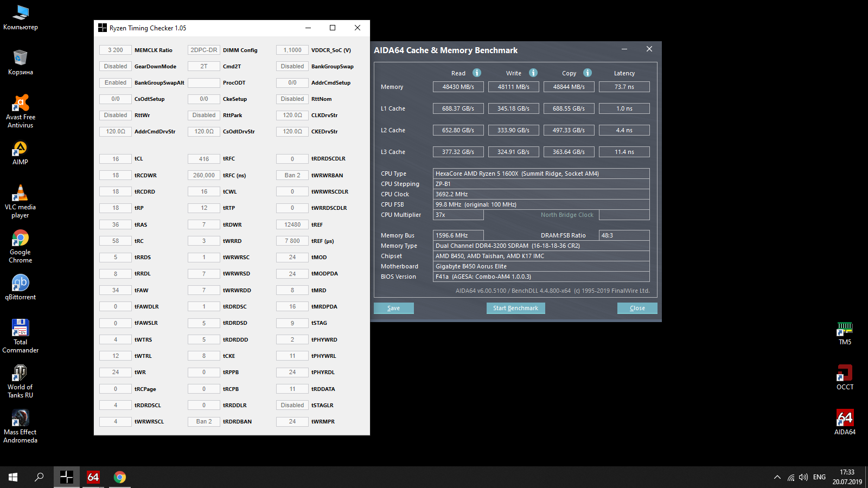Switch the ENG input language indicator

coord(819,477)
